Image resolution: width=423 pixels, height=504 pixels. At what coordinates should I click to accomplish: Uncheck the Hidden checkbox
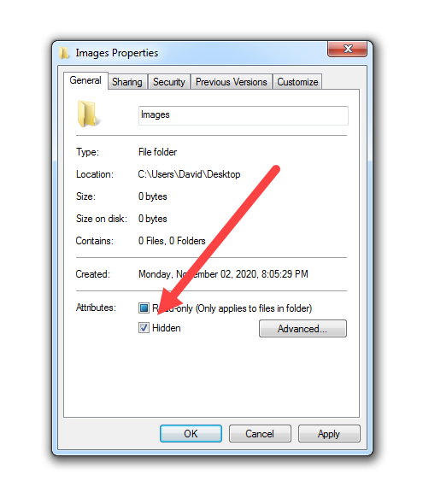coord(144,328)
